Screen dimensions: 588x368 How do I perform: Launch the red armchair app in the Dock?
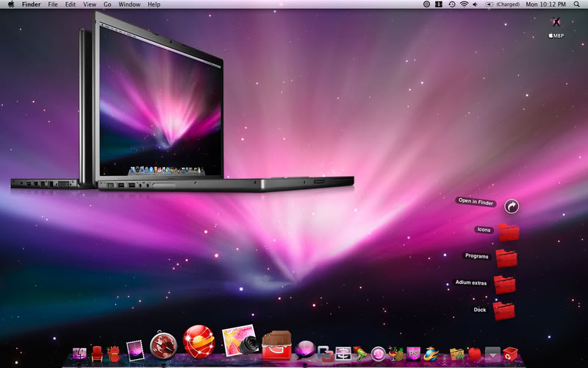pyautogui.click(x=97, y=354)
